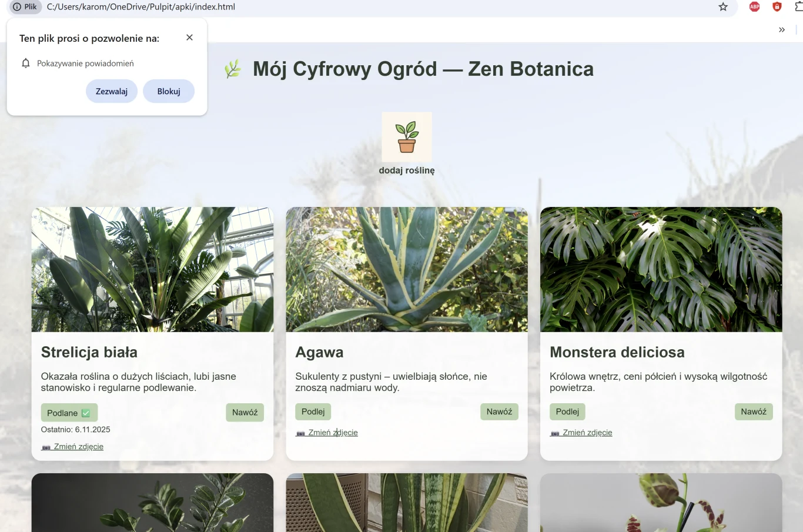This screenshot has height=532, width=803.
Task: Dismiss the permission dialog with the X
Action: pos(189,37)
